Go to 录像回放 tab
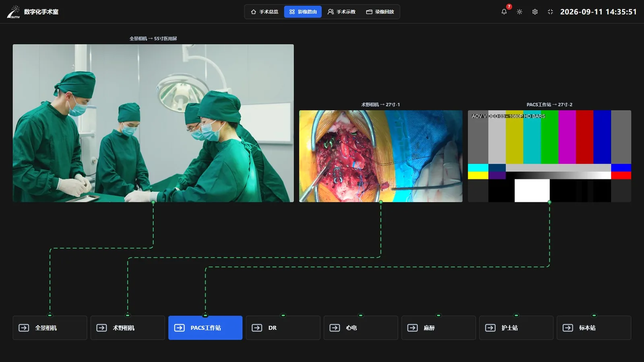The image size is (644, 362). (x=380, y=12)
